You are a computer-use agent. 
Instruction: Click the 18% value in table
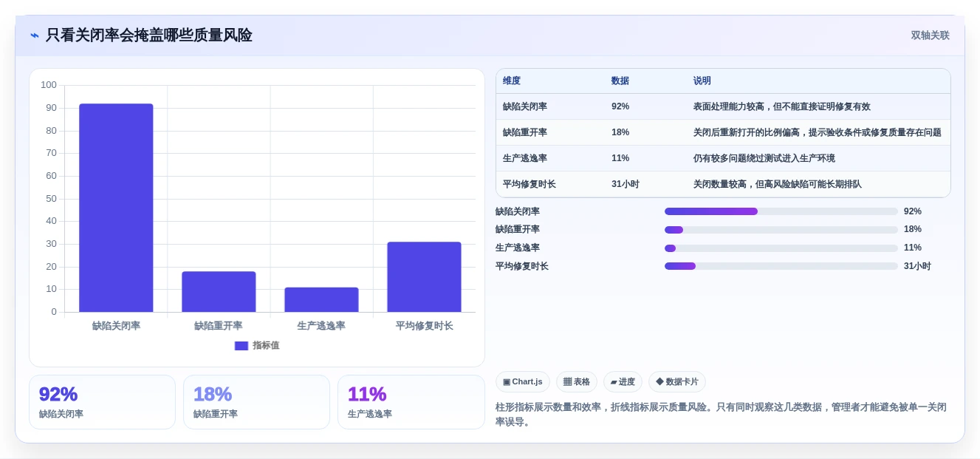coord(620,132)
